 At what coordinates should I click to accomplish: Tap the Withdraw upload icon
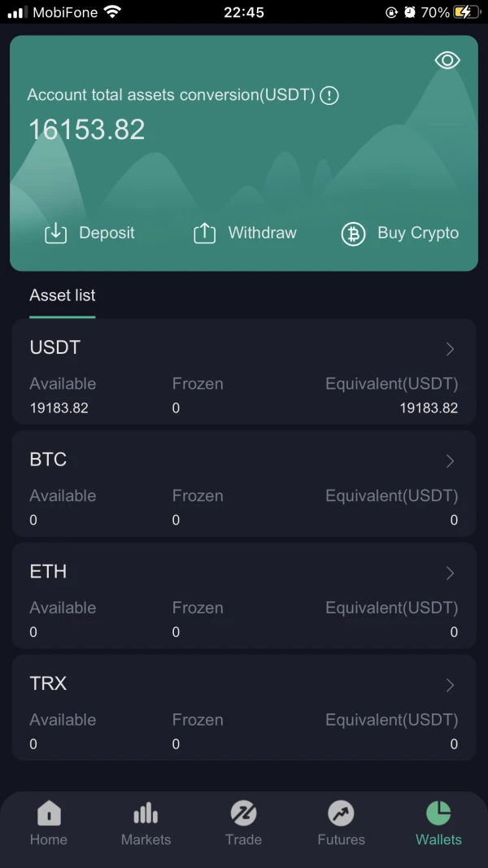point(204,233)
